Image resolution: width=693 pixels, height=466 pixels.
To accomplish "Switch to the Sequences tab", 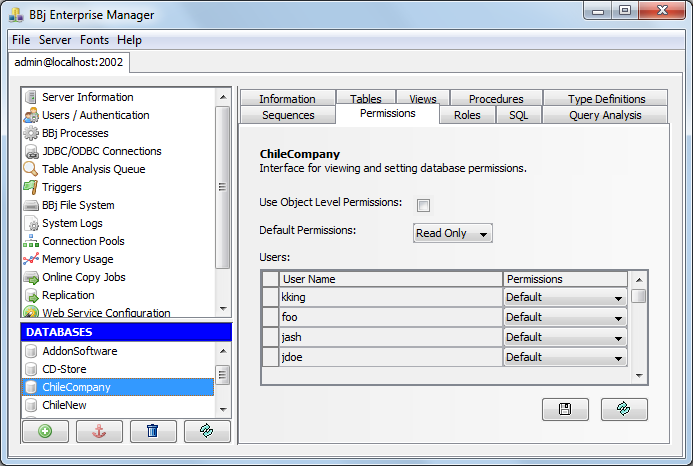I will 288,115.
